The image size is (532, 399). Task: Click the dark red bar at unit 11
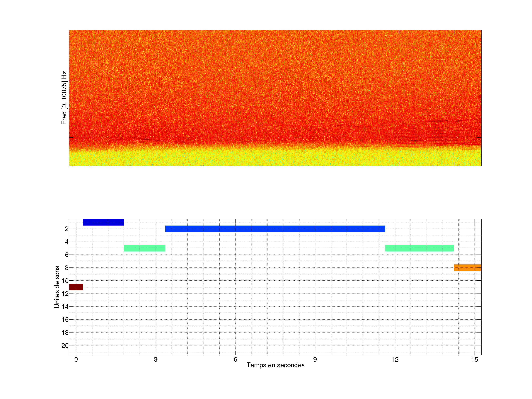76,287
